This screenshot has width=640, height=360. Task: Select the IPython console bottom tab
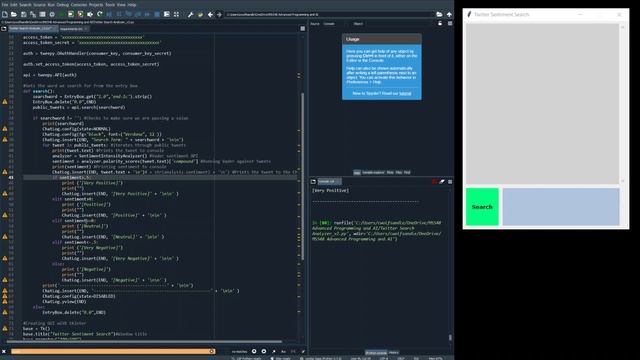click(x=376, y=353)
